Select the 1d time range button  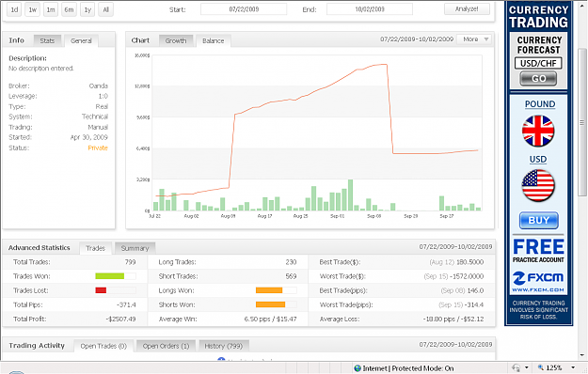click(x=14, y=9)
